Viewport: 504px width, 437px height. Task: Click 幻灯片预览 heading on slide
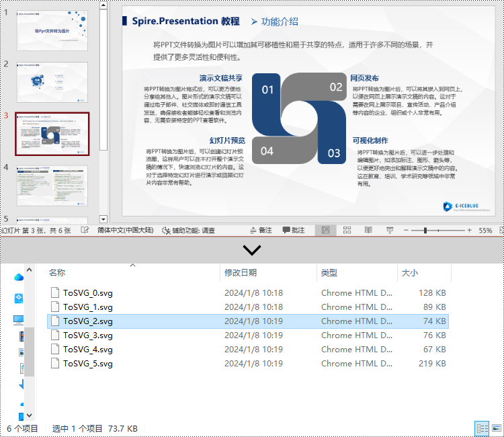pyautogui.click(x=227, y=141)
